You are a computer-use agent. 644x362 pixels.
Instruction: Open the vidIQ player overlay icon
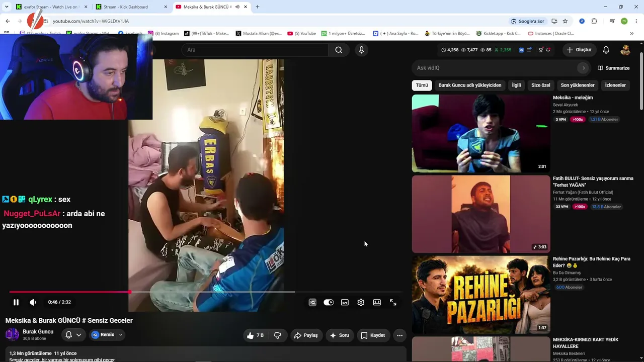312,302
